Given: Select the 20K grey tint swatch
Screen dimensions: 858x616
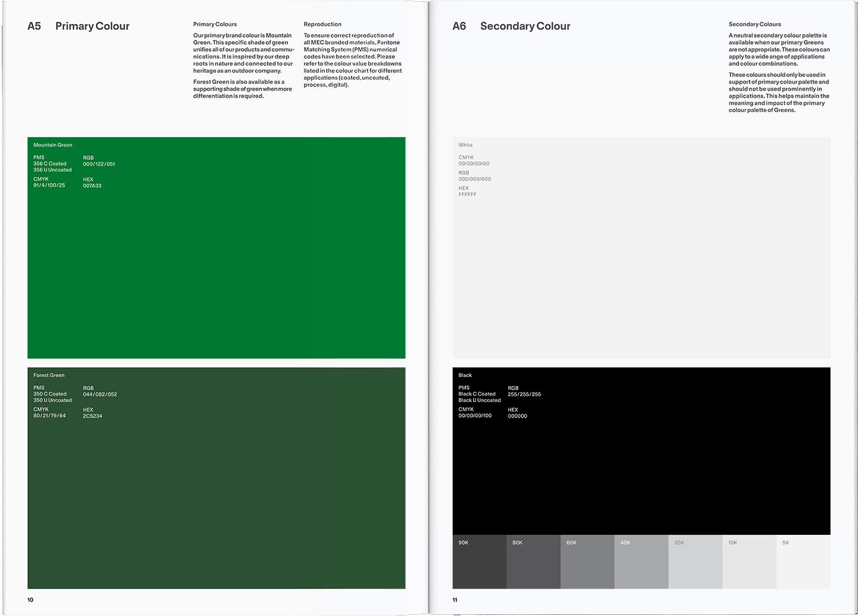Looking at the screenshot, I should click(695, 562).
